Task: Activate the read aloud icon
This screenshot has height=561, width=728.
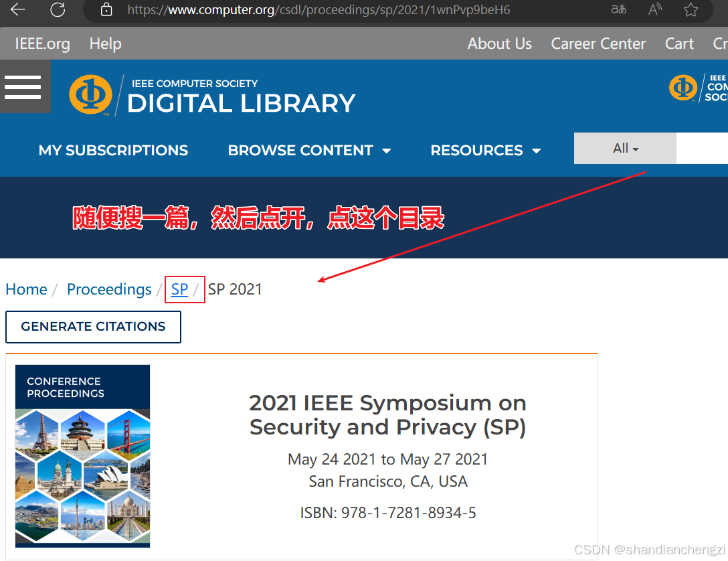Action: (655, 9)
